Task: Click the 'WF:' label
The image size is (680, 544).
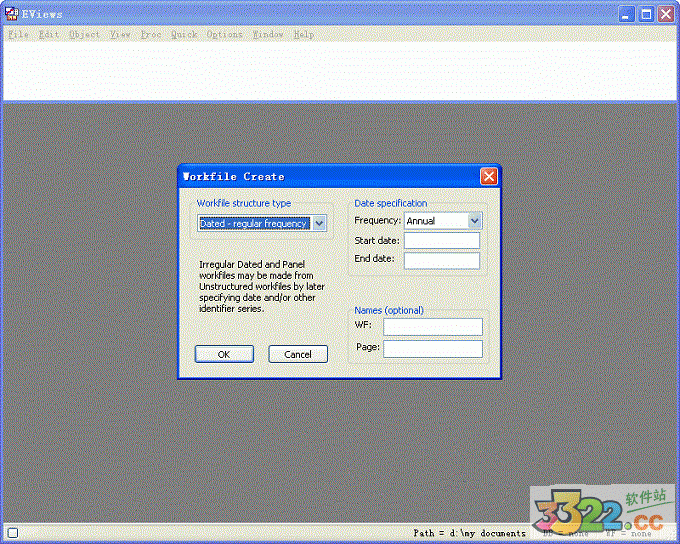Action: [363, 324]
